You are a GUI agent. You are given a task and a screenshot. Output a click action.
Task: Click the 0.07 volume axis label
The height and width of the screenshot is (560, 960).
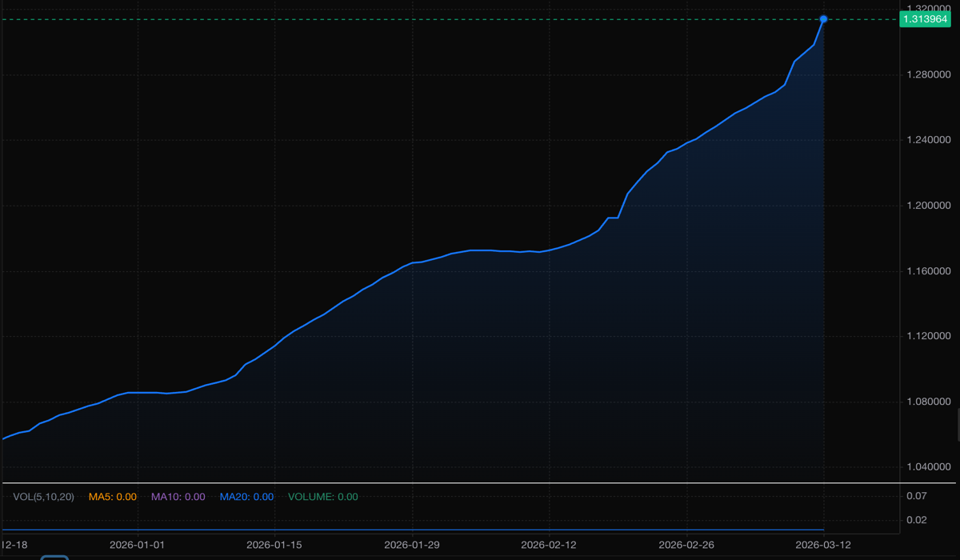tap(916, 497)
